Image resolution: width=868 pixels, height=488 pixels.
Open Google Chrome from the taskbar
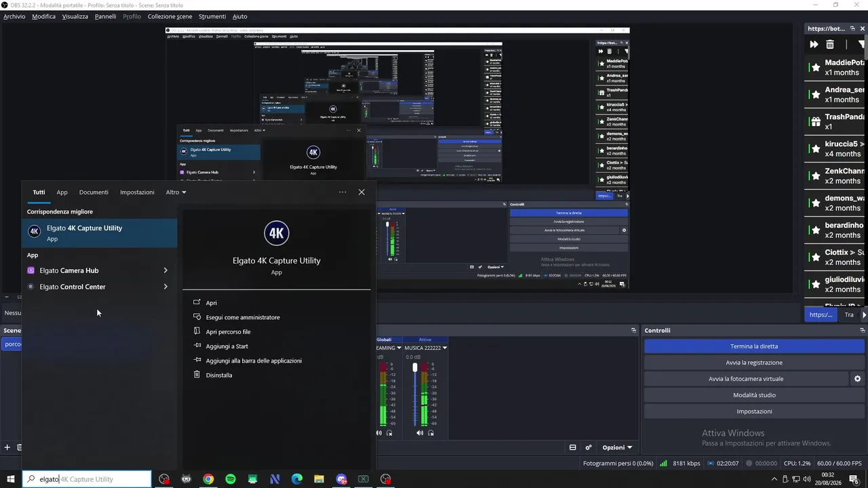(208, 479)
